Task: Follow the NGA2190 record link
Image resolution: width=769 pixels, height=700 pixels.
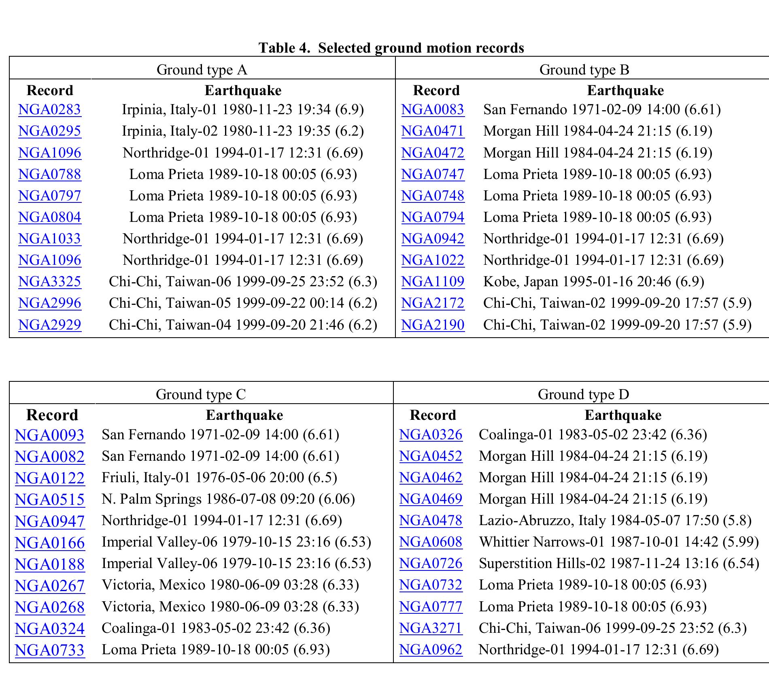Action: click(433, 325)
